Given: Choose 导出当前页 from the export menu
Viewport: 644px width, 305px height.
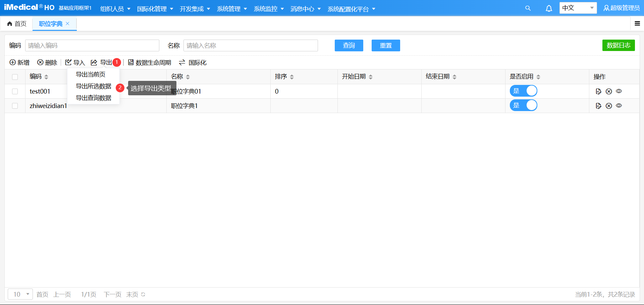Looking at the screenshot, I should pyautogui.click(x=90, y=74).
